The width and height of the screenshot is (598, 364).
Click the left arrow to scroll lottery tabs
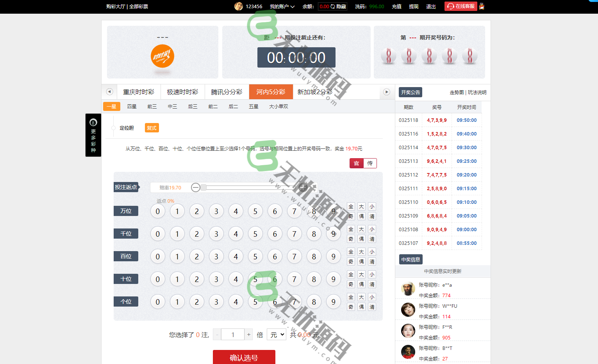(x=109, y=91)
